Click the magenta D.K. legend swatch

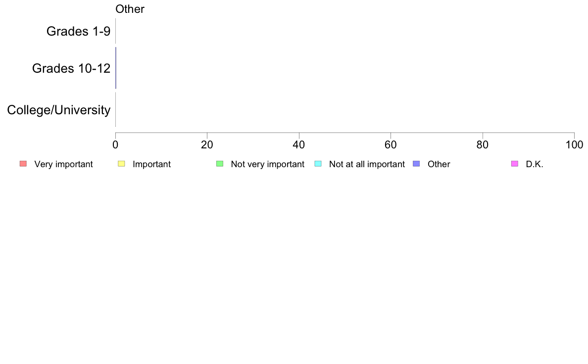515,164
